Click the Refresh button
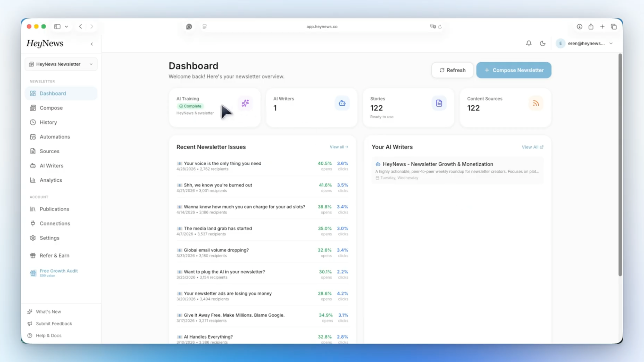The width and height of the screenshot is (644, 362). coord(452,70)
